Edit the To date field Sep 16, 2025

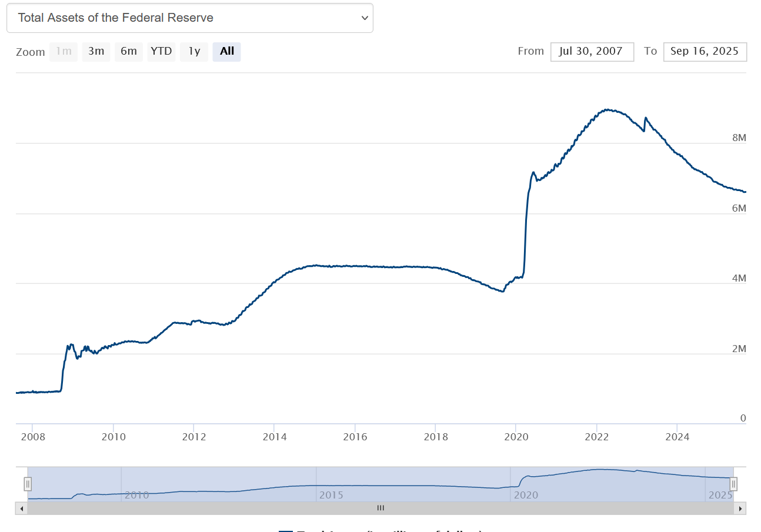point(705,52)
